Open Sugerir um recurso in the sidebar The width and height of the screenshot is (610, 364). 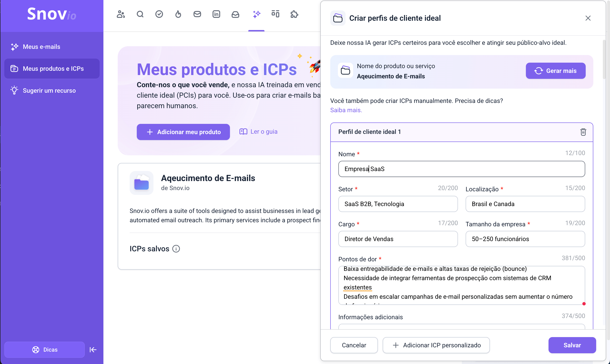pyautogui.click(x=49, y=91)
